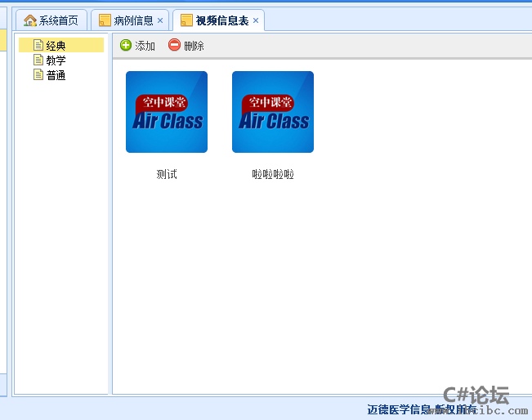Switch to the 病例信息 tab
Screen dimensions: 532x420
130,20
